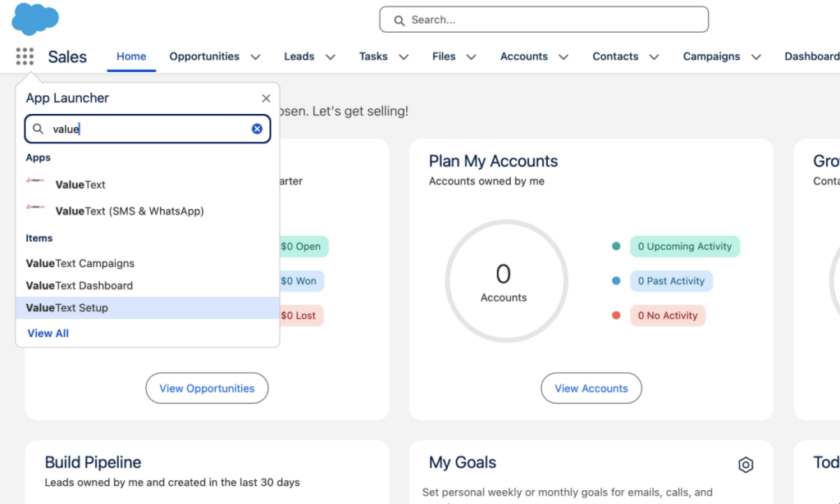Click the View Opportunities button
This screenshot has width=840, height=504.
(x=207, y=388)
